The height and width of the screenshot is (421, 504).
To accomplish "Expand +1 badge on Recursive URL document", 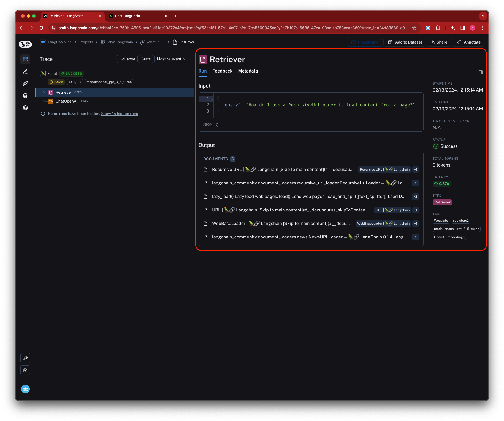I will pos(416,170).
